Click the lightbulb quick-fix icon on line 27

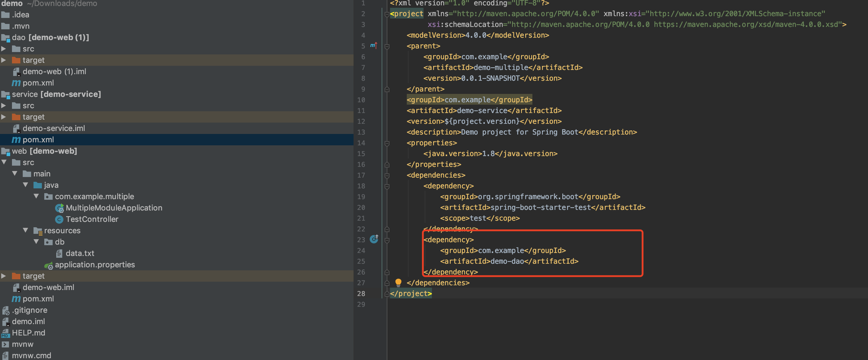click(398, 282)
